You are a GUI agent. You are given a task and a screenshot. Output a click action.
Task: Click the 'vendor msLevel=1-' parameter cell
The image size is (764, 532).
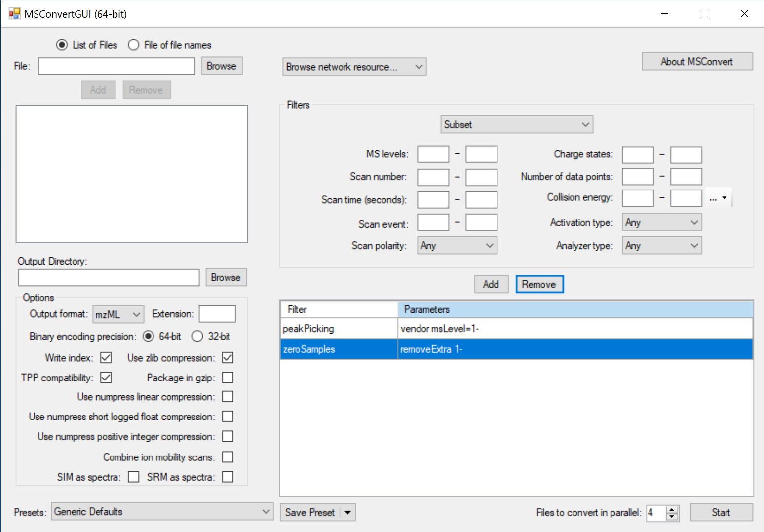click(x=575, y=329)
